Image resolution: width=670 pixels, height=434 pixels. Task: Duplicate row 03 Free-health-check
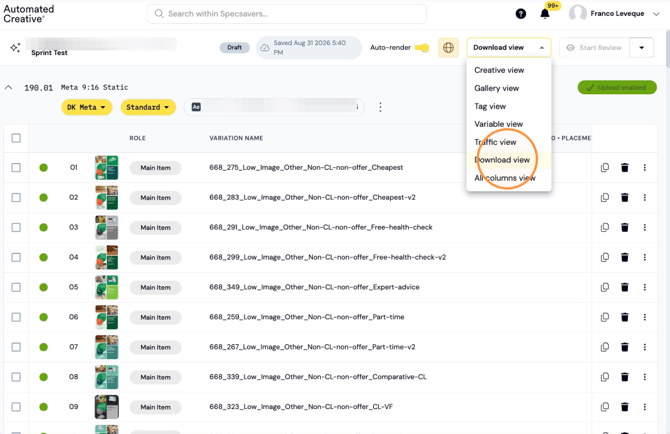605,227
